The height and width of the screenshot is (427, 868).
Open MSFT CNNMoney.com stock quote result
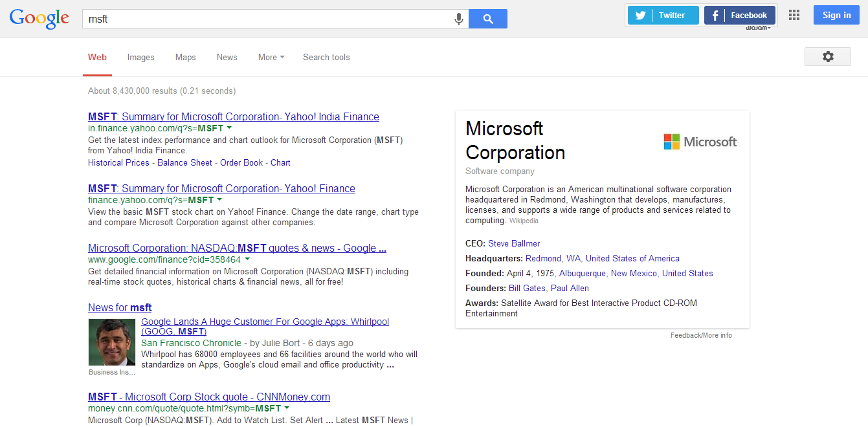(x=209, y=397)
